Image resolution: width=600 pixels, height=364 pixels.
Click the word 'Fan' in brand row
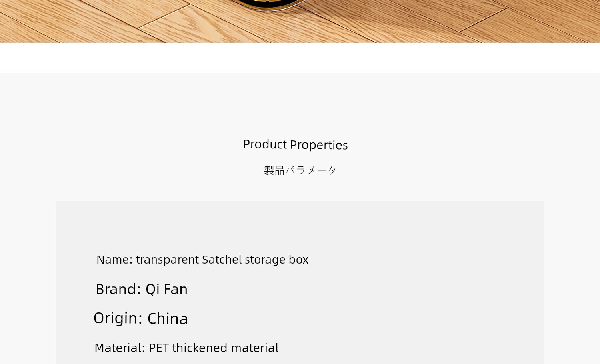(176, 289)
